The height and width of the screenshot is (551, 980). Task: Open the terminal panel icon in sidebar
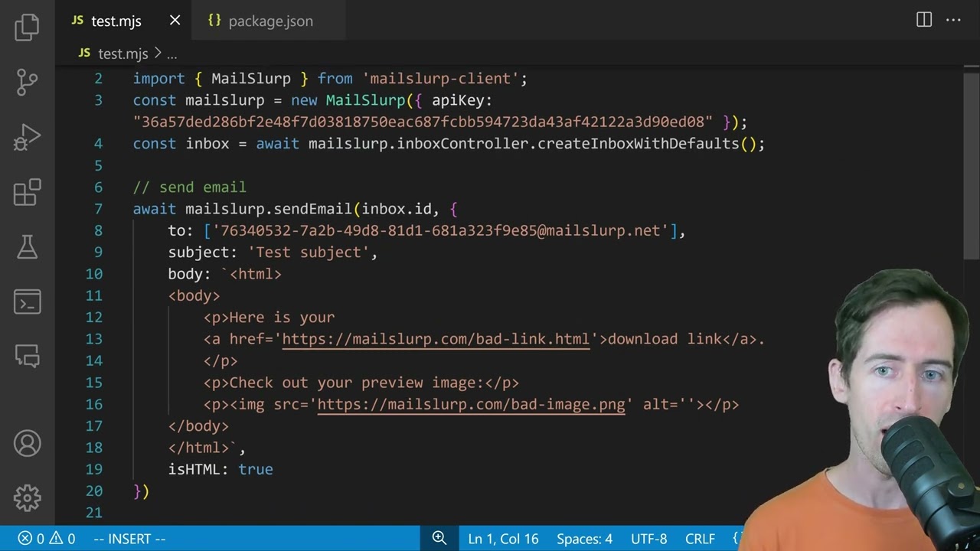(x=27, y=302)
